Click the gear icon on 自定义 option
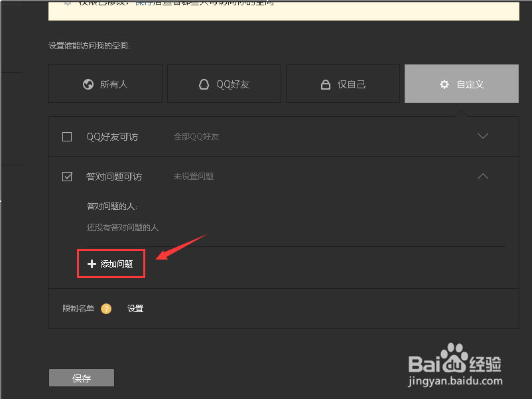532x399 pixels. point(443,84)
